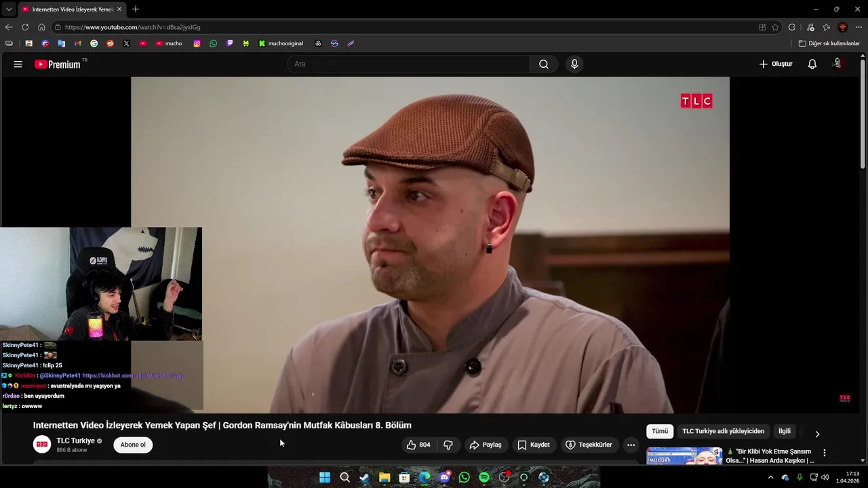This screenshot has width=868, height=488.
Task: Open the Edge extensions puzzle icon
Action: coord(791,27)
